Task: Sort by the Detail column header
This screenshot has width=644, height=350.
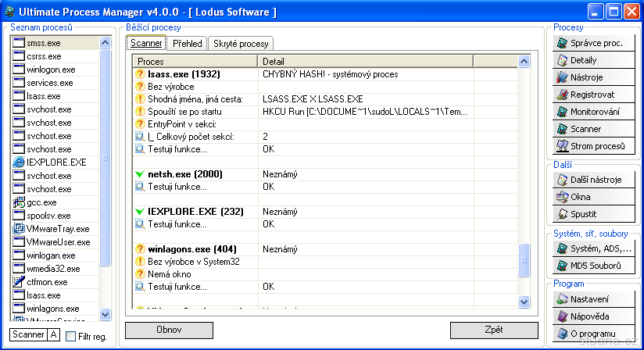Action: click(x=366, y=62)
